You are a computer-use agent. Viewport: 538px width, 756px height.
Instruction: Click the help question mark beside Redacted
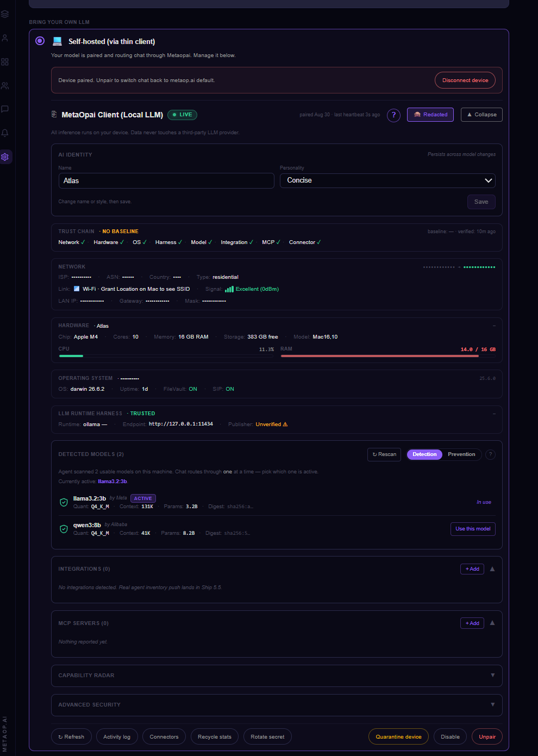click(x=394, y=115)
